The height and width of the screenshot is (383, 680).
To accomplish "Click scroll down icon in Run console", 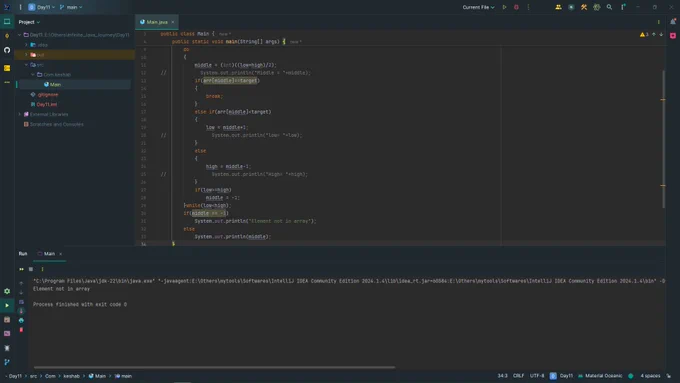I will click(x=21, y=292).
